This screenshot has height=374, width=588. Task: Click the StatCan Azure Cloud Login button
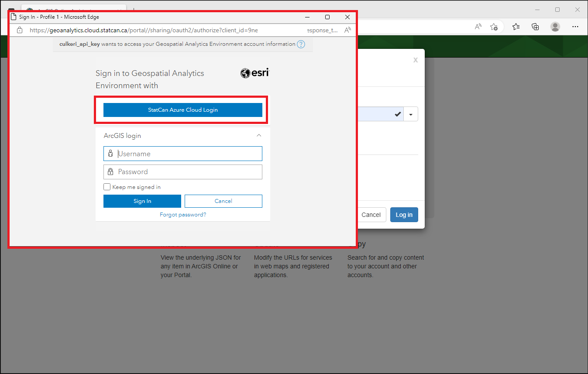click(x=182, y=110)
